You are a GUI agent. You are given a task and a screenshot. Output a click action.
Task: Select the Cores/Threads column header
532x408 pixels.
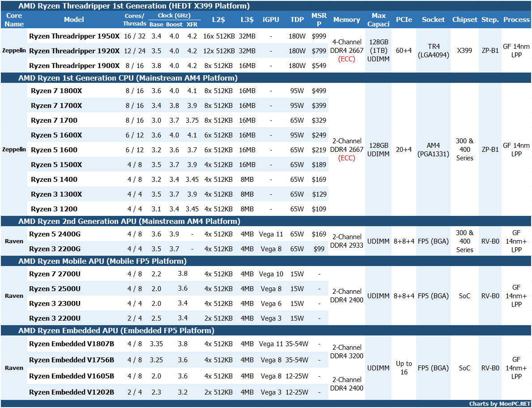tap(134, 20)
